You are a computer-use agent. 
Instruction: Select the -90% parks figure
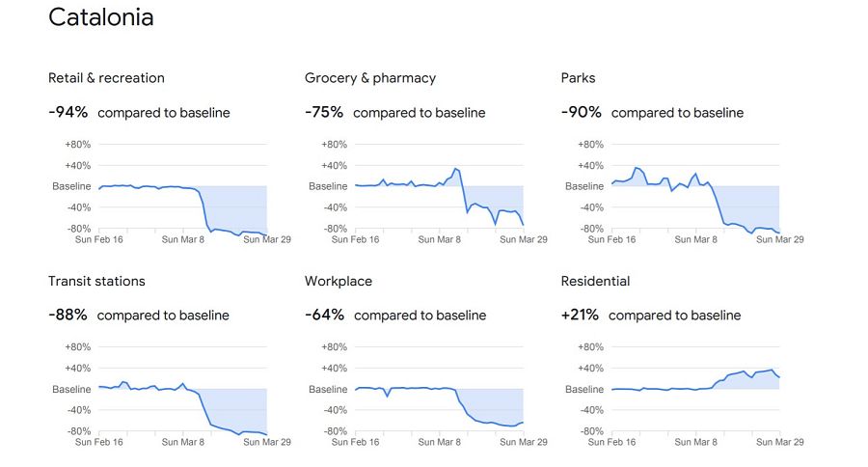click(x=581, y=113)
